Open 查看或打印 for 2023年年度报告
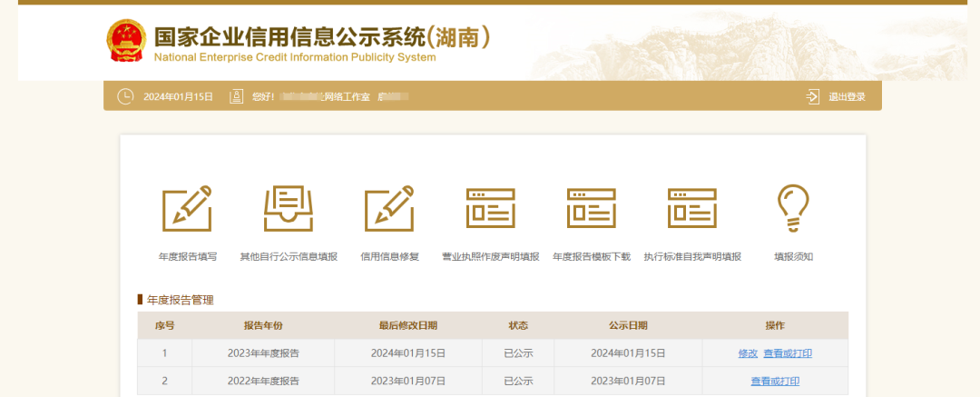The image size is (980, 397). 787,353
